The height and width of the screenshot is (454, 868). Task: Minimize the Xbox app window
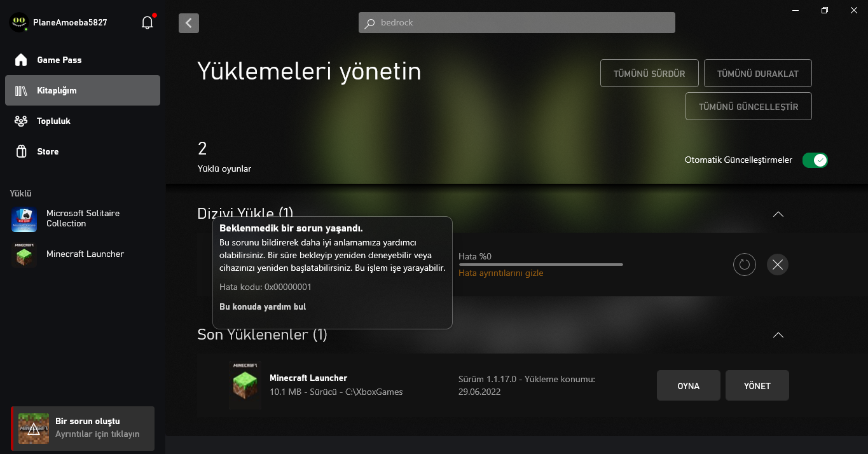(796, 10)
